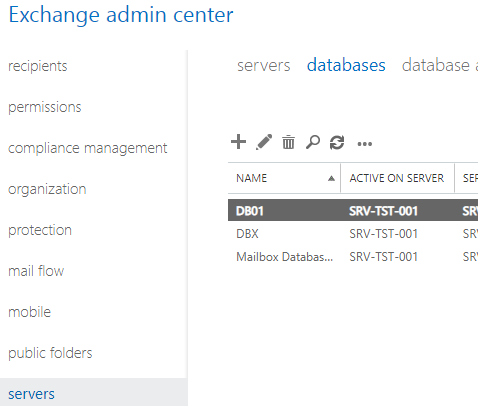Click the ACTIVE ON SERVER column header
Image resolution: width=478 pixels, height=406 pixels.
pos(397,178)
